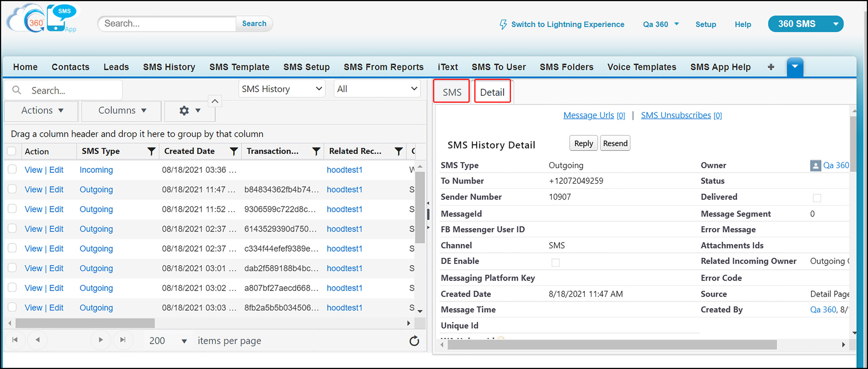The image size is (868, 369).
Task: Check the 03:03 Outgoing row checkbox
Action: point(12,307)
